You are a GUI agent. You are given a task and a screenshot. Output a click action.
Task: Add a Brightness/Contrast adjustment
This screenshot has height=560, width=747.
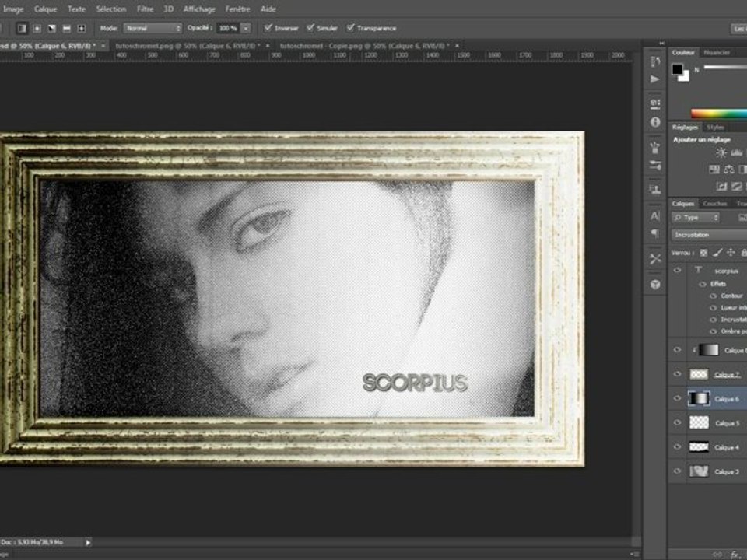pos(721,153)
